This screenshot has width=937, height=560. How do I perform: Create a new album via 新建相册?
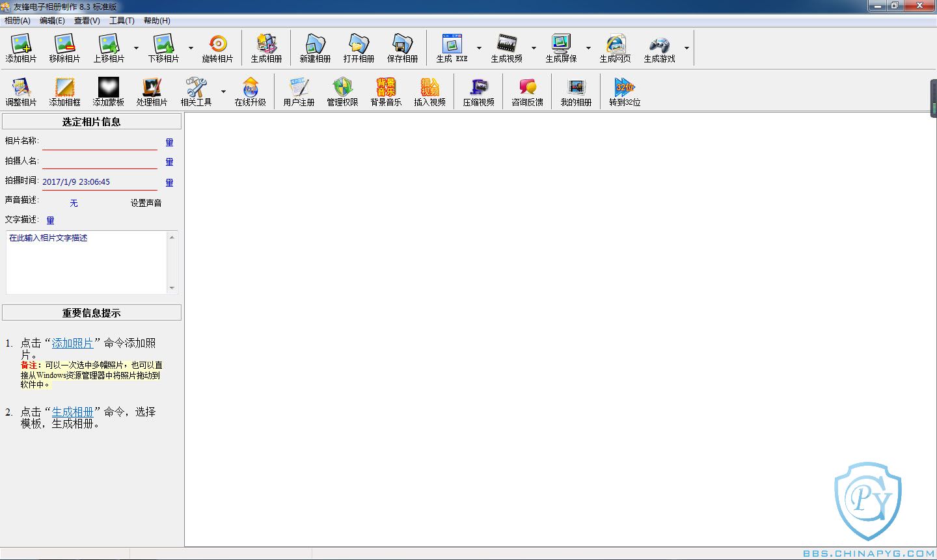point(315,48)
